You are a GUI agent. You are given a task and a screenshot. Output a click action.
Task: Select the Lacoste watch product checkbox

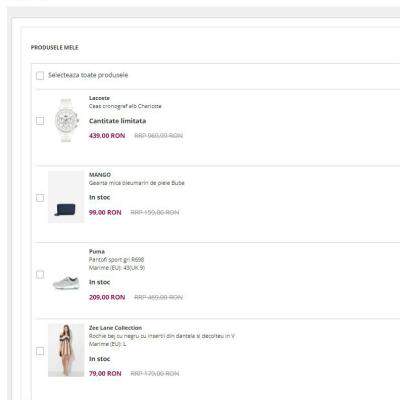40,120
